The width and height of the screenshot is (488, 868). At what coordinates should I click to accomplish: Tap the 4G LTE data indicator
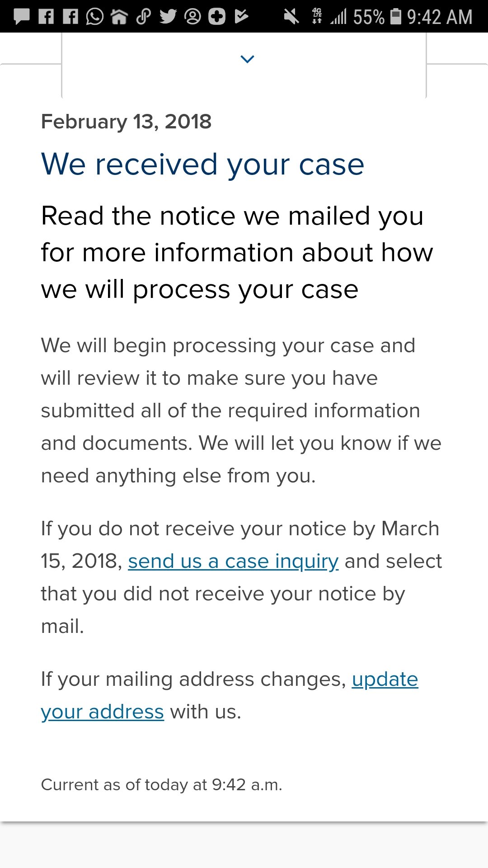click(317, 16)
